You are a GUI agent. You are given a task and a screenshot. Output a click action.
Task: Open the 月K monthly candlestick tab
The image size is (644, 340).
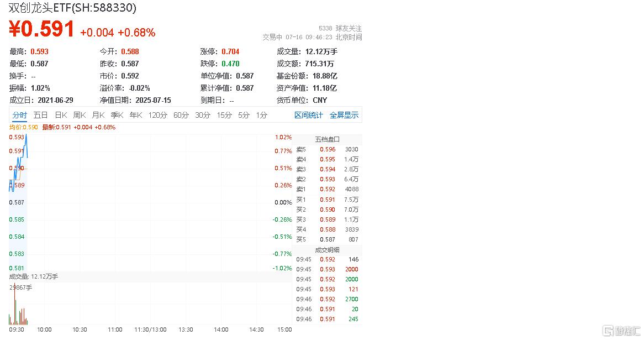98,115
